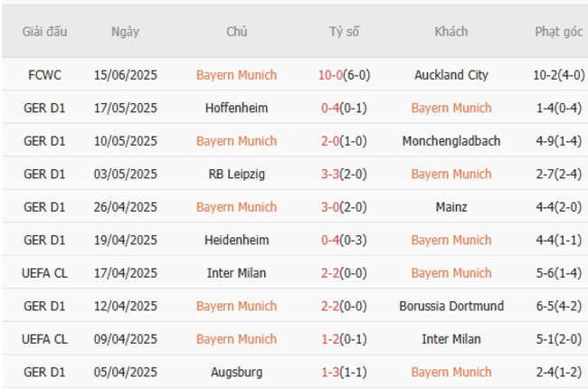
Task: Click the Augsburg team link
Action: click(x=237, y=372)
